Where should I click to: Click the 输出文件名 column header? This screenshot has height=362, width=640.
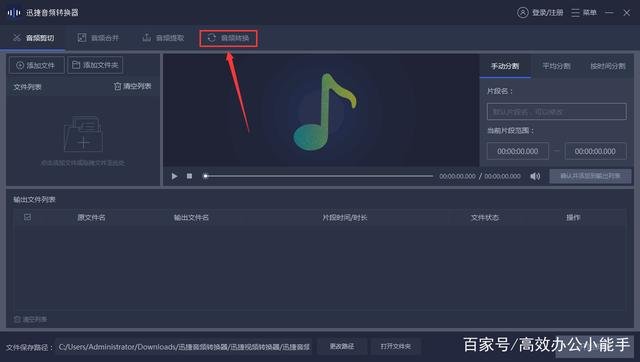(x=191, y=218)
